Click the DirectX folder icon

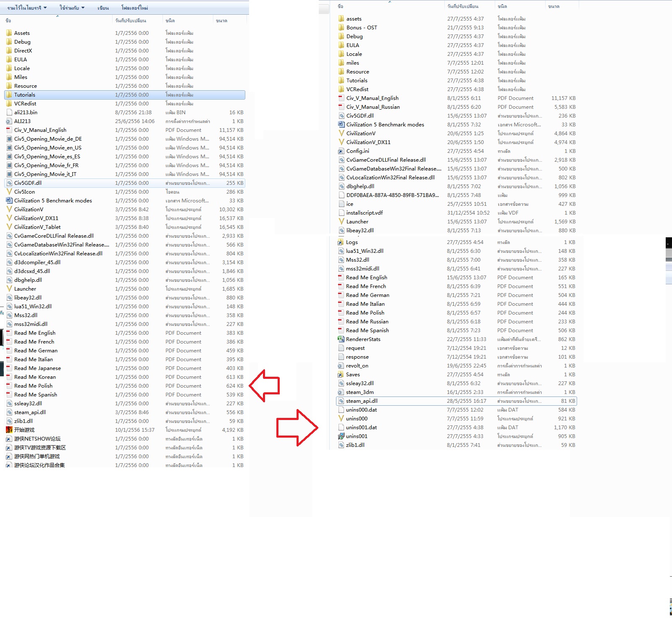(9, 50)
